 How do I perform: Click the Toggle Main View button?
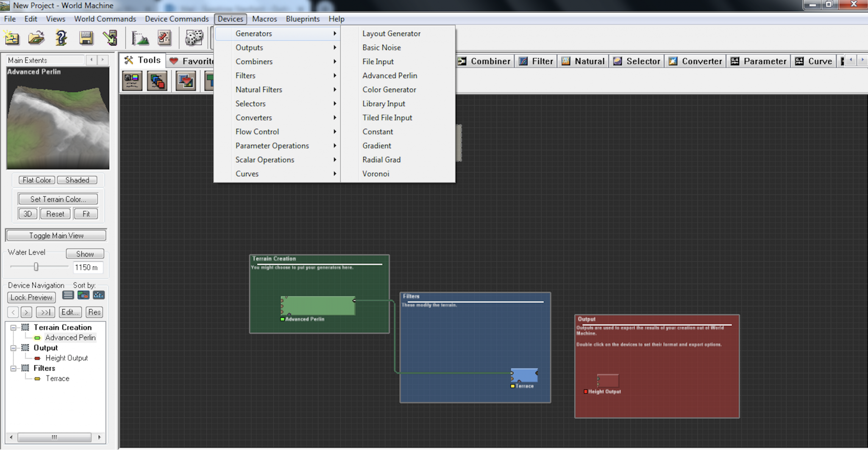click(x=56, y=236)
